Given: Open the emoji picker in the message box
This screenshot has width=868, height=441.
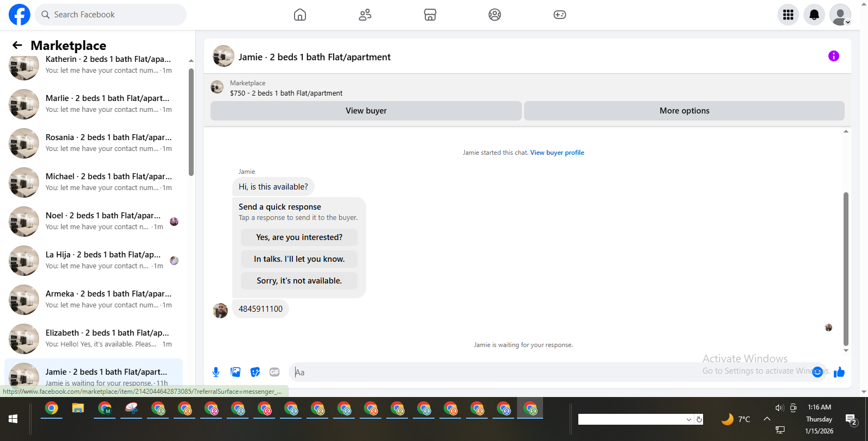Looking at the screenshot, I should (818, 372).
